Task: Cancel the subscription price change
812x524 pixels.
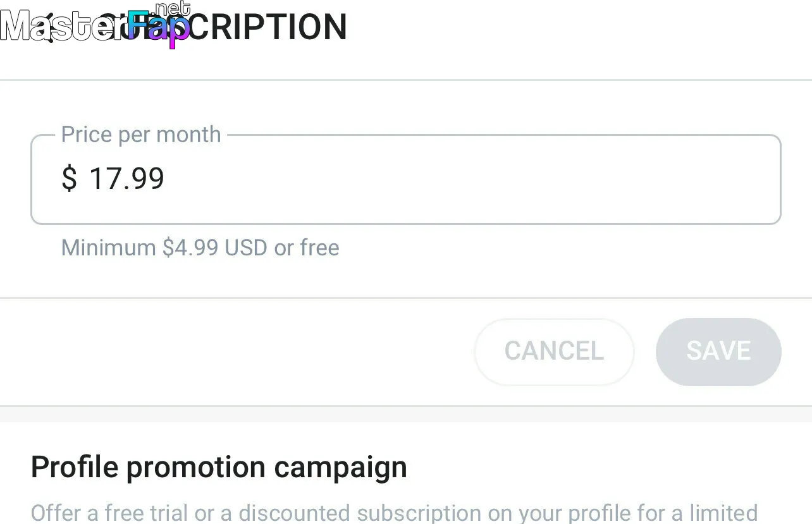Action: coord(554,351)
